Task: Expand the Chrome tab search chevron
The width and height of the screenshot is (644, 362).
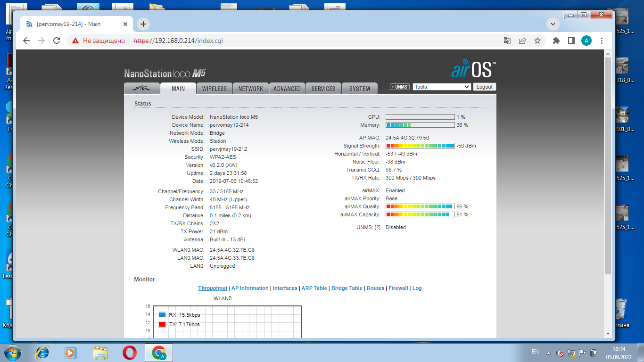Action: [x=553, y=24]
